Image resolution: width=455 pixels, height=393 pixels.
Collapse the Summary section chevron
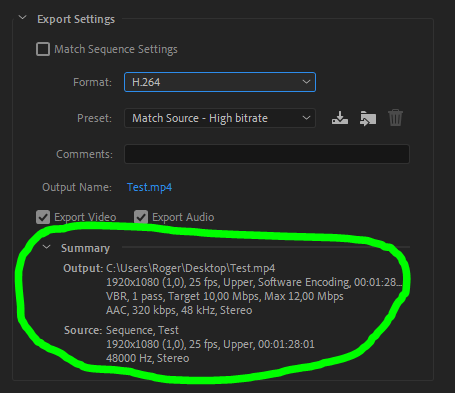[x=47, y=247]
